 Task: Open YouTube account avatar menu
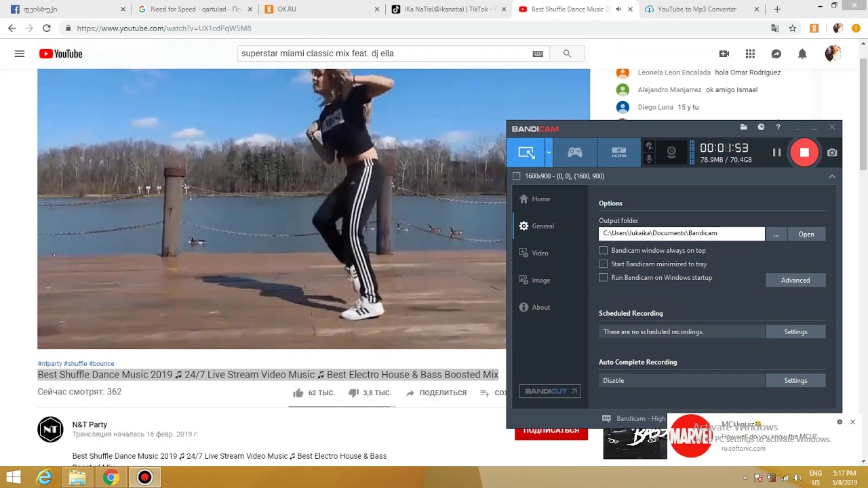pos(833,54)
